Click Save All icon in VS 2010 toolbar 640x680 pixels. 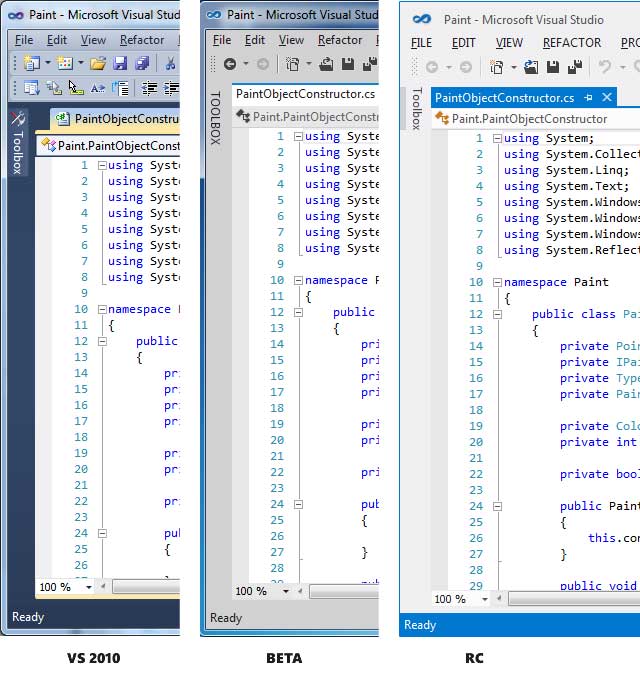[x=142, y=64]
